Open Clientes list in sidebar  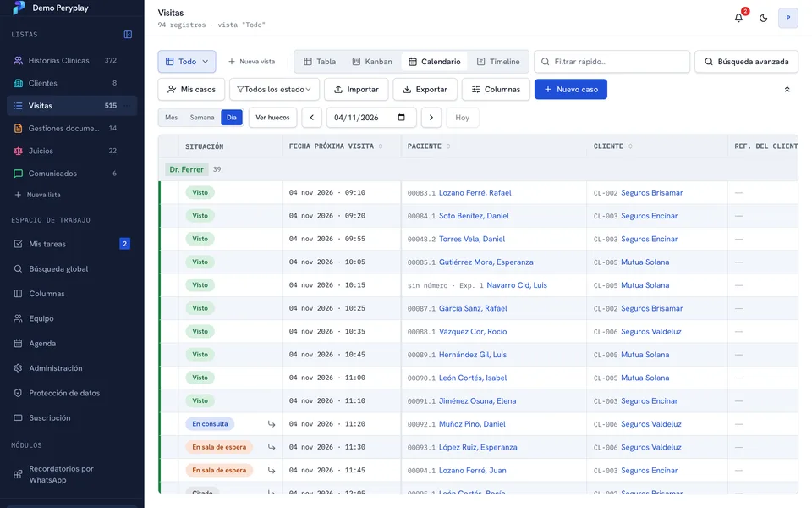pyautogui.click(x=72, y=83)
